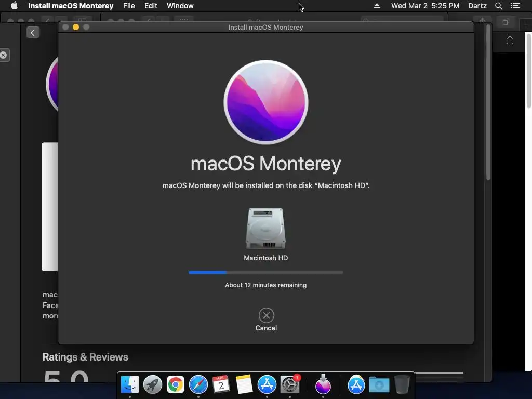Viewport: 532px width, 399px height.
Task: Click the show tabs icon in background toolbar
Action: point(506,22)
